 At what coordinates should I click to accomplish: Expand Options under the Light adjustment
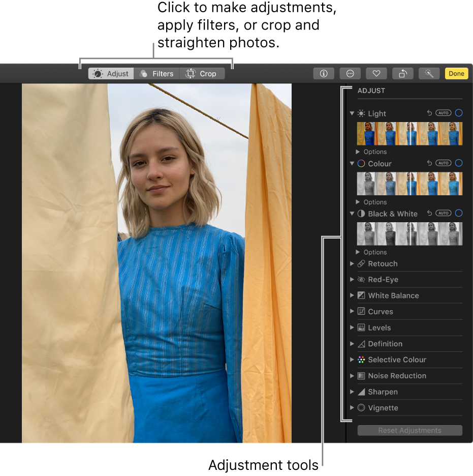tap(371, 152)
